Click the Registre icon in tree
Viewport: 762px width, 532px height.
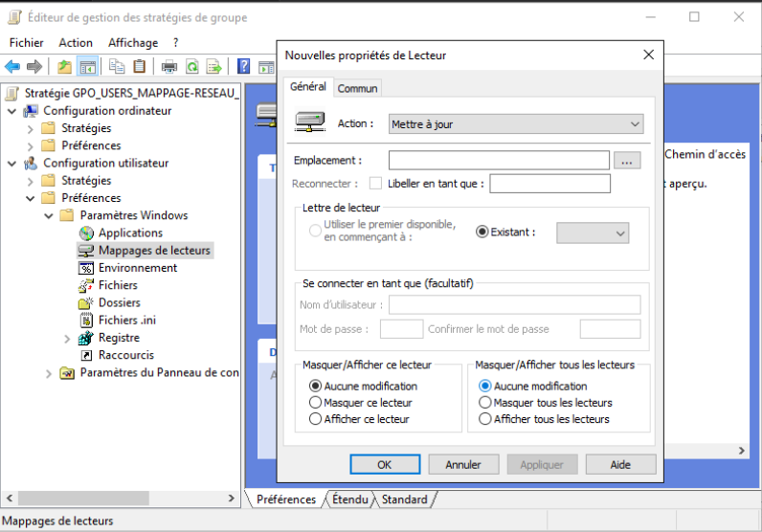pyautogui.click(x=86, y=338)
